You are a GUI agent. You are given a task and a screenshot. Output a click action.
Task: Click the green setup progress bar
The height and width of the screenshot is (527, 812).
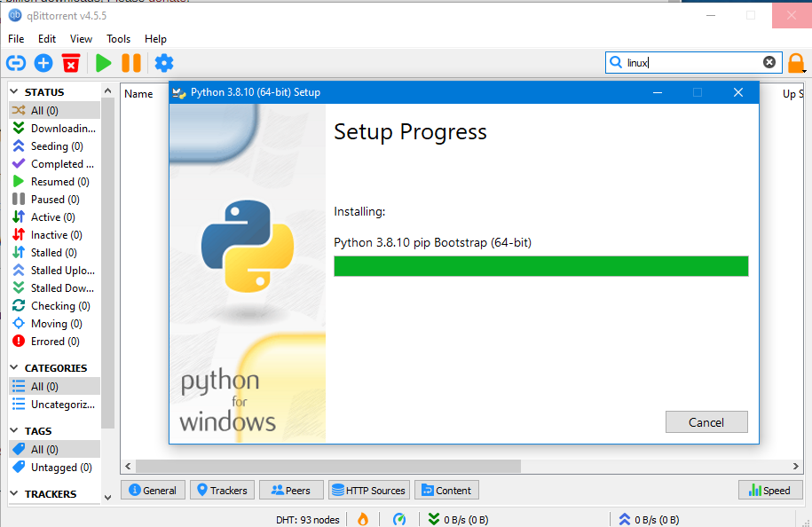(540, 266)
